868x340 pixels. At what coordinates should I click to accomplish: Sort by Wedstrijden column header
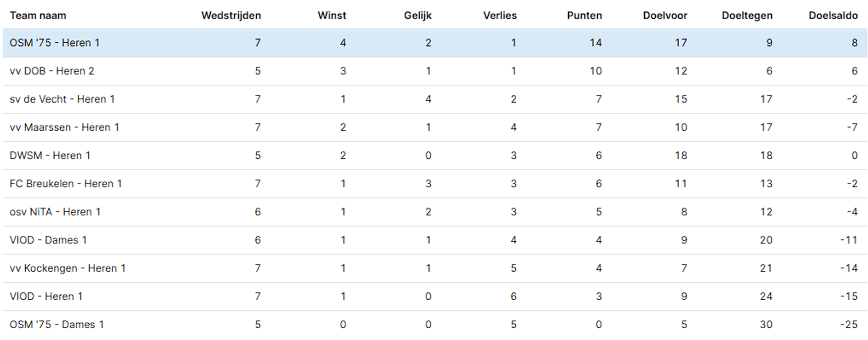tap(231, 15)
